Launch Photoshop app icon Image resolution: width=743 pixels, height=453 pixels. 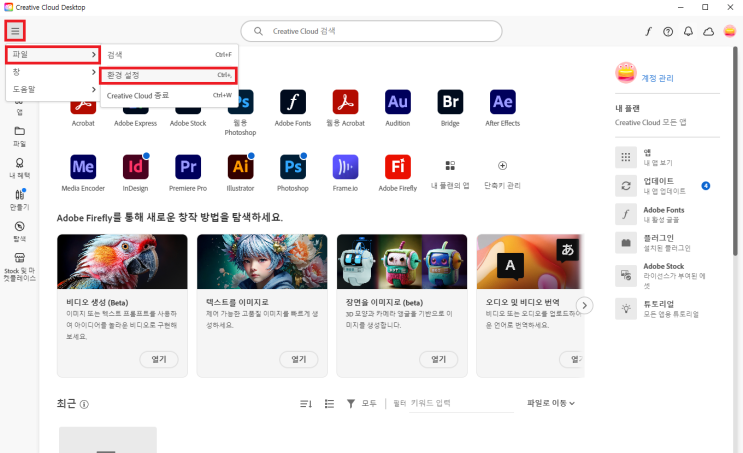click(x=293, y=167)
